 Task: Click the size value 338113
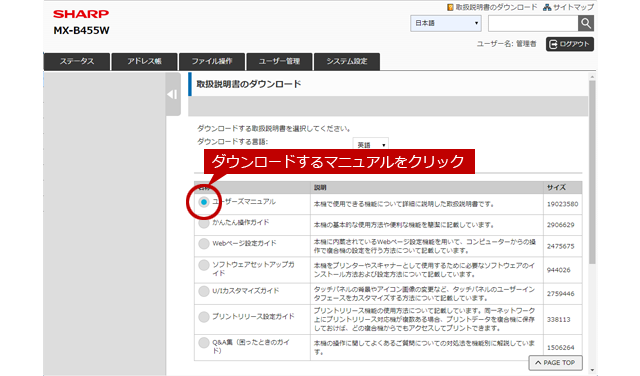558,320
